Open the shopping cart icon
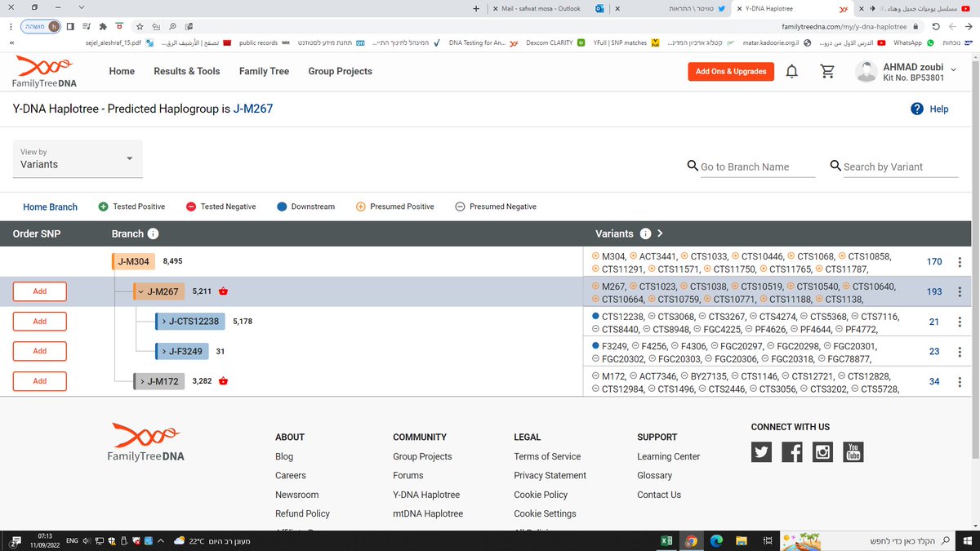The height and width of the screenshot is (551, 980). coord(827,72)
